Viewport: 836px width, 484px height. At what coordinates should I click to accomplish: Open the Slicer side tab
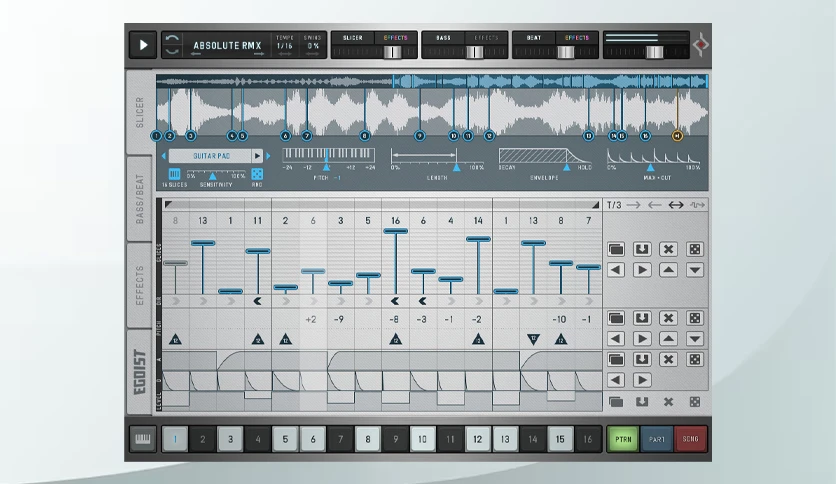(x=140, y=112)
